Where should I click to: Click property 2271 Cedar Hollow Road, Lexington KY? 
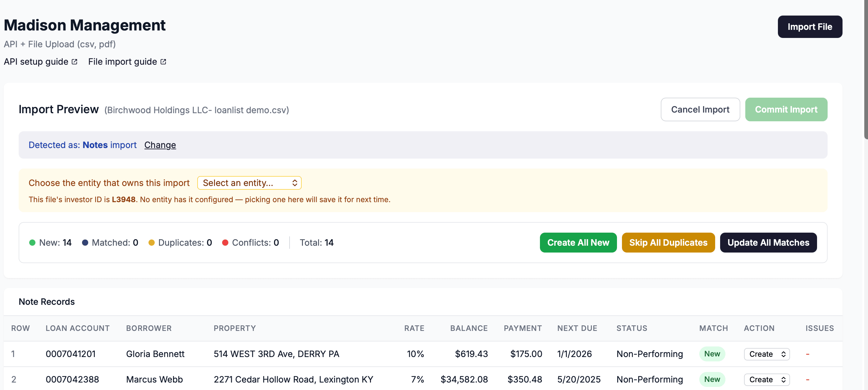pos(294,379)
